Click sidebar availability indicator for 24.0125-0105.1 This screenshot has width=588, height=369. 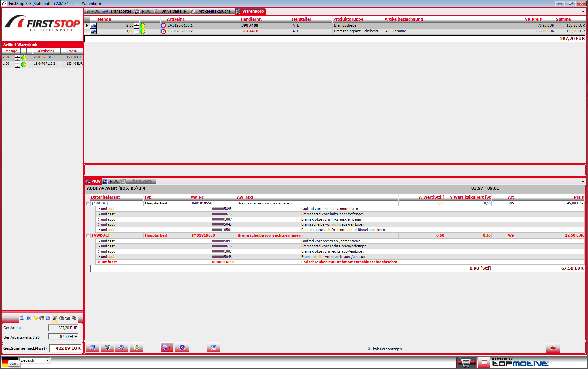(23, 58)
